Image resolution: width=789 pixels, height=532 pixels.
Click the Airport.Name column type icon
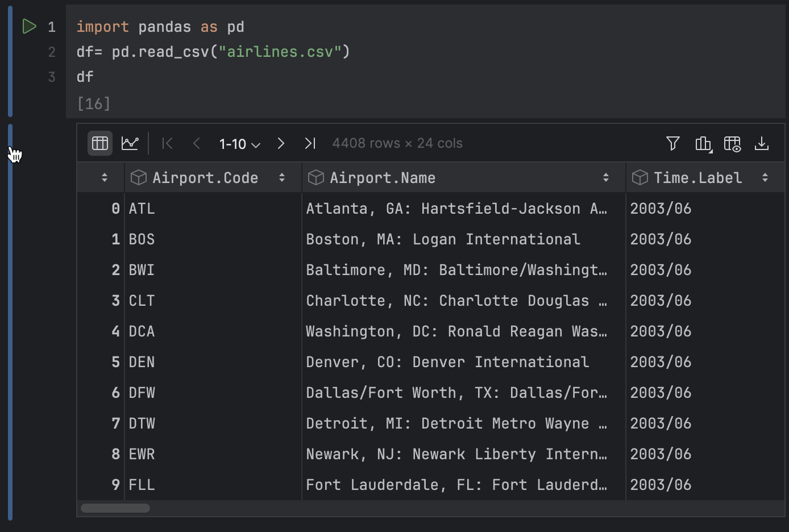315,177
